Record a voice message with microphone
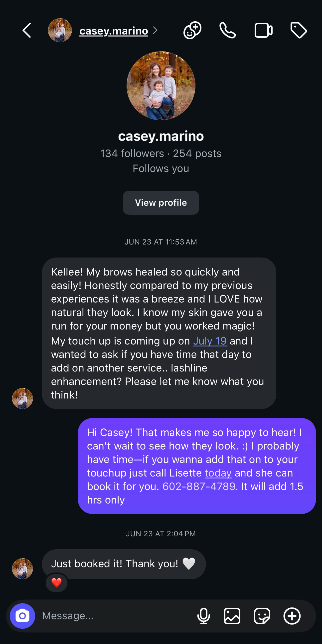322x644 pixels. click(203, 616)
